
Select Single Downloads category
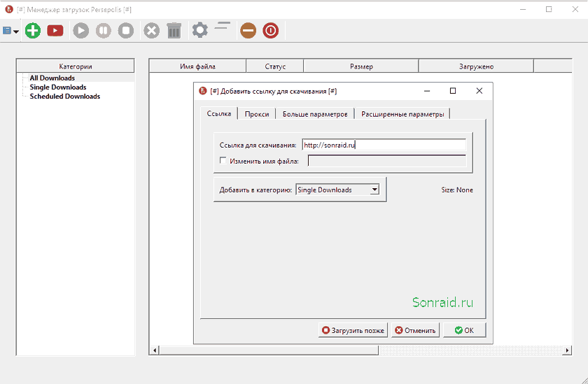point(58,87)
